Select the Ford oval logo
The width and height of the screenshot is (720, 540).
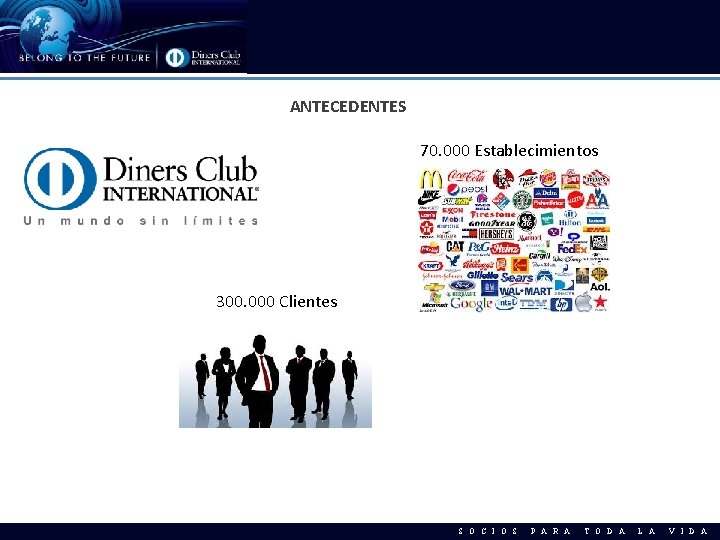point(461,286)
